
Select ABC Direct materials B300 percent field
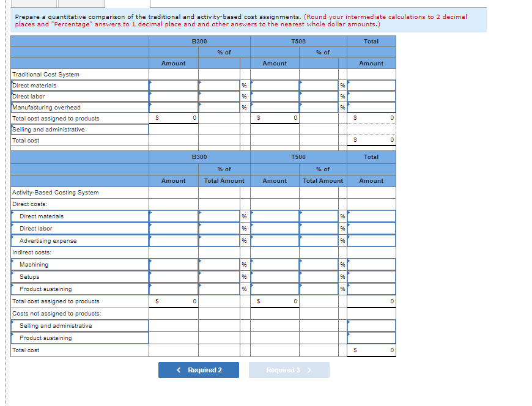pos(219,216)
